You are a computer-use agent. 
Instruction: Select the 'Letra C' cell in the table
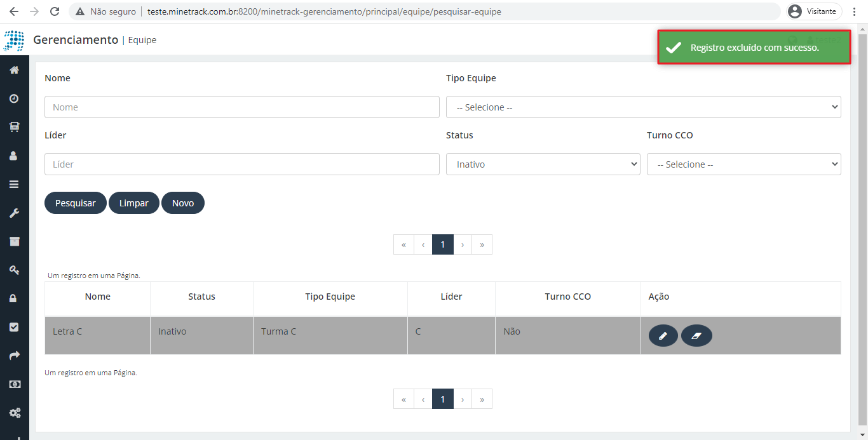pos(97,336)
